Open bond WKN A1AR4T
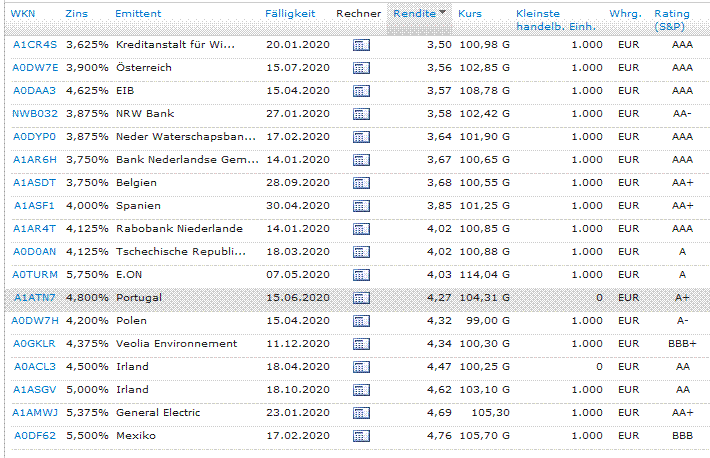 [34, 229]
